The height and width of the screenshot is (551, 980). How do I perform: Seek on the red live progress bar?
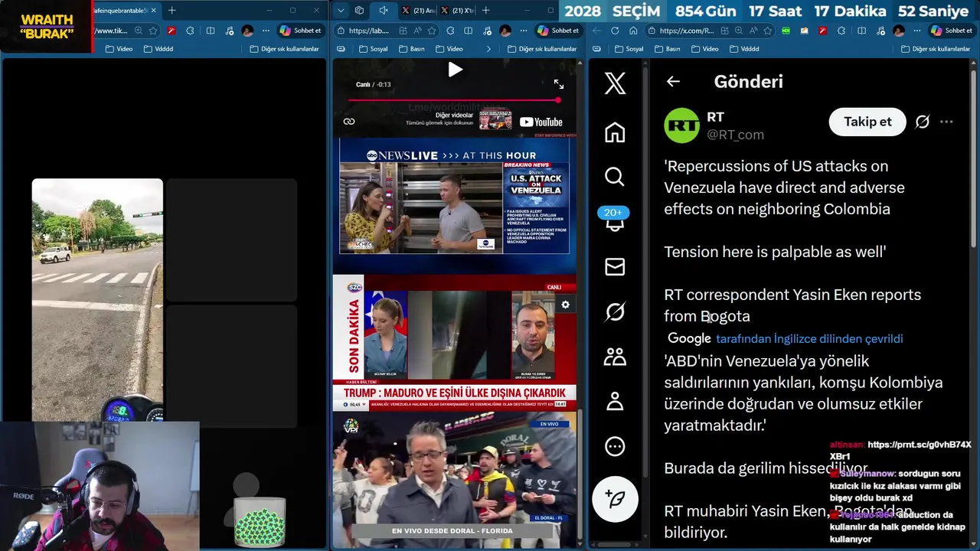(x=454, y=100)
